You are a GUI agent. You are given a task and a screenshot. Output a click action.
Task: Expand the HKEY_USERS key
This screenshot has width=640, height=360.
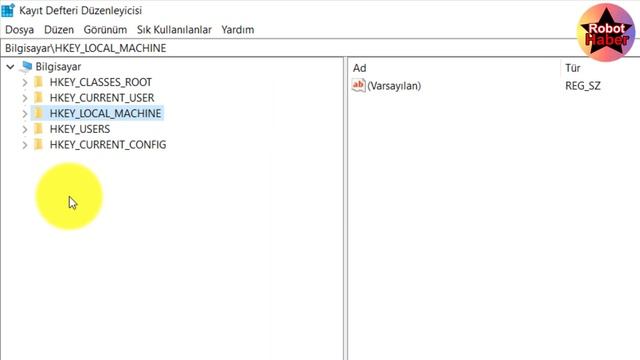(x=24, y=129)
